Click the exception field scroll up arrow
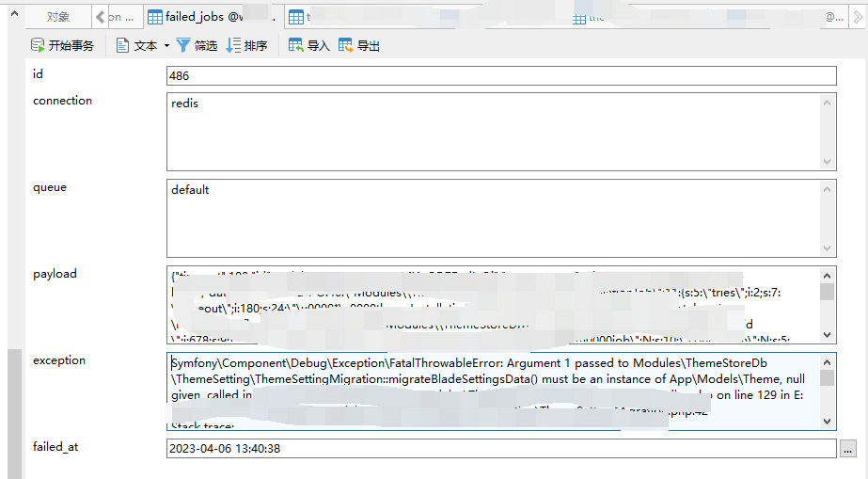Image resolution: width=868 pixels, height=479 pixels. [x=827, y=361]
